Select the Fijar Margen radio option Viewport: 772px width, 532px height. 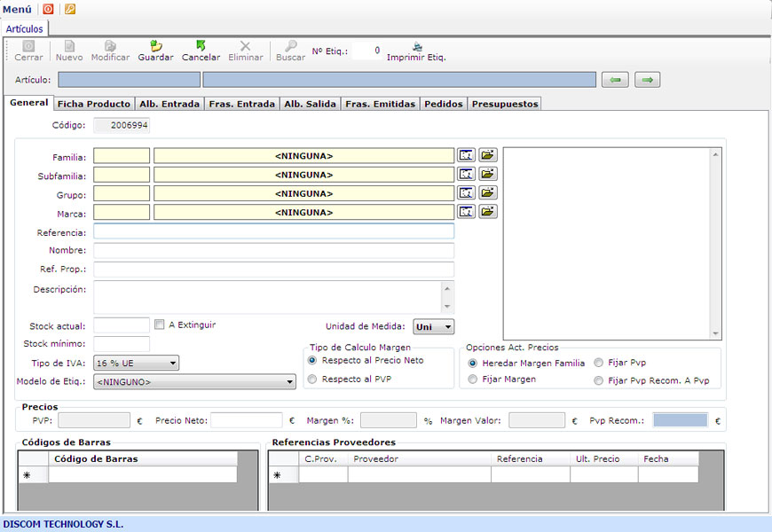[473, 379]
